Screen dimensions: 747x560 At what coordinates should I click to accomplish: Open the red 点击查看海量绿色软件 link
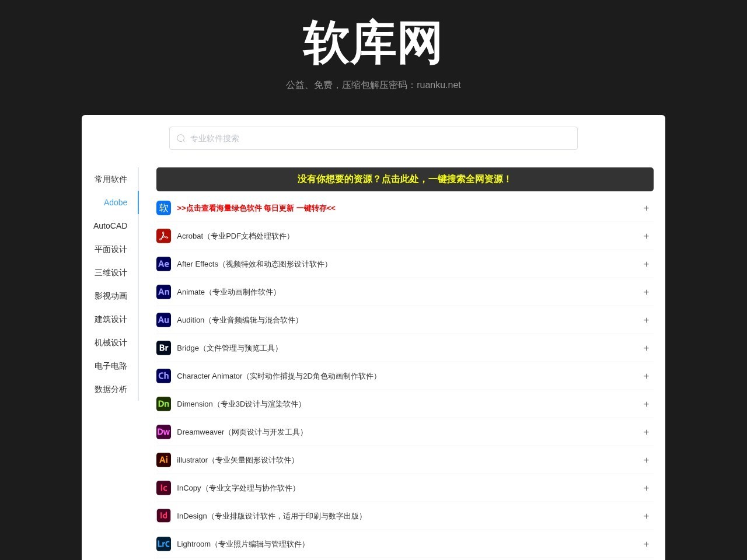point(256,208)
